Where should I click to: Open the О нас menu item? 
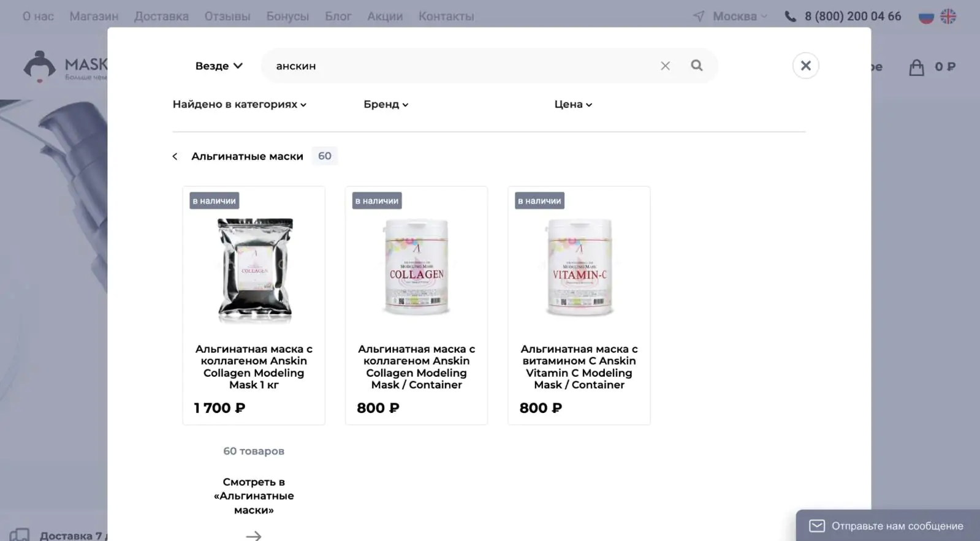point(38,17)
